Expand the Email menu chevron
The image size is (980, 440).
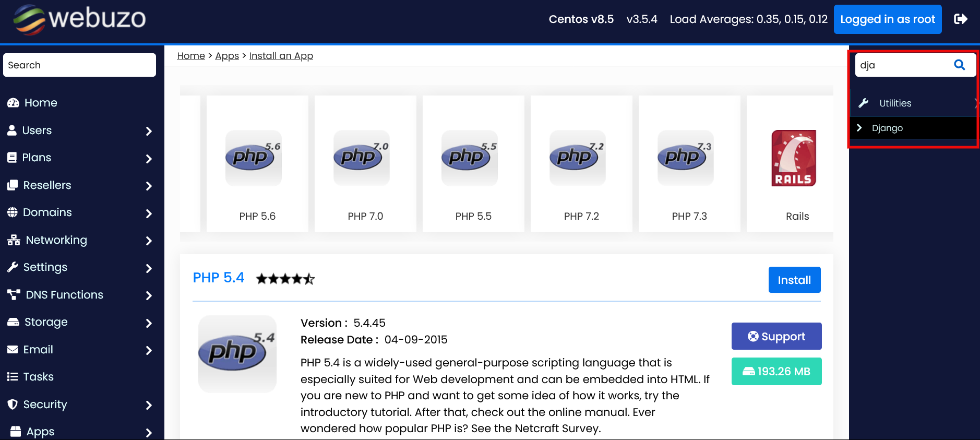click(149, 350)
